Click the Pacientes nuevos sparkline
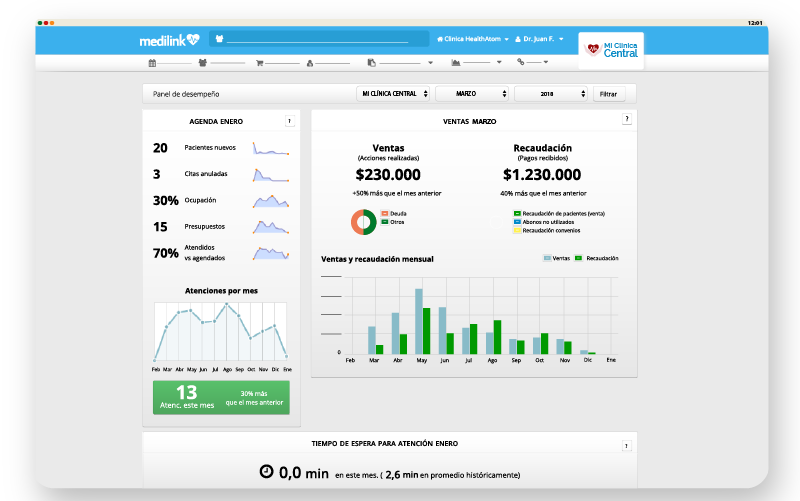 [270, 148]
